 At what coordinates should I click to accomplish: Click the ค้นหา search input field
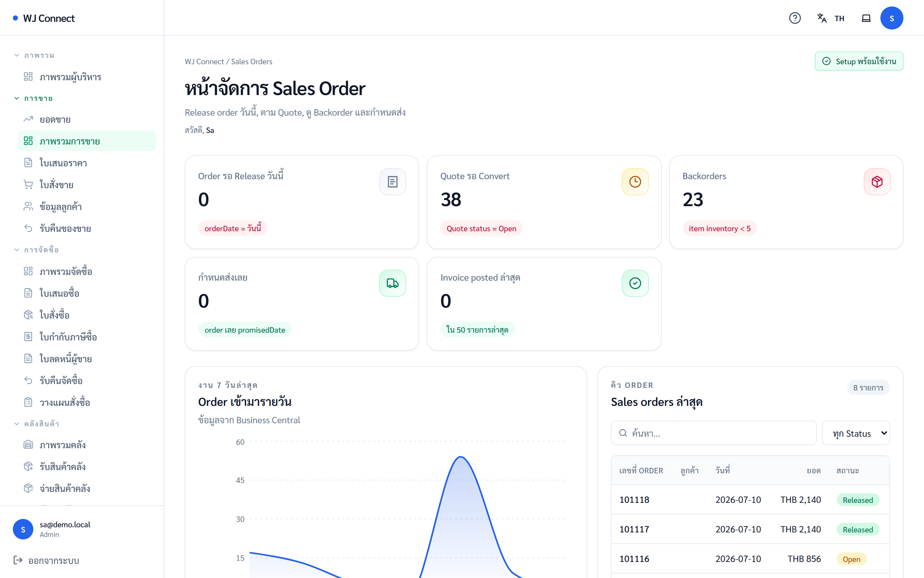tap(713, 433)
